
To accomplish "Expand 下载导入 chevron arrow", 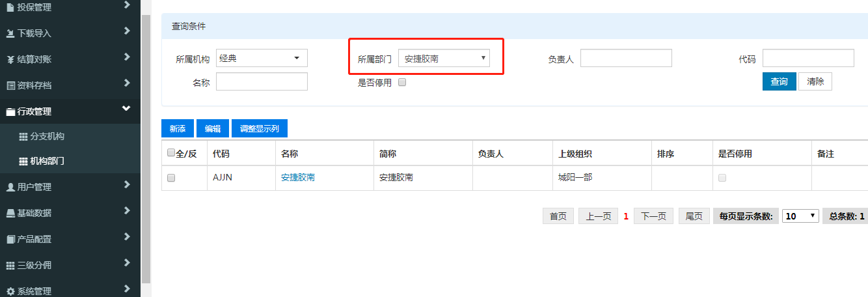I will click(127, 31).
